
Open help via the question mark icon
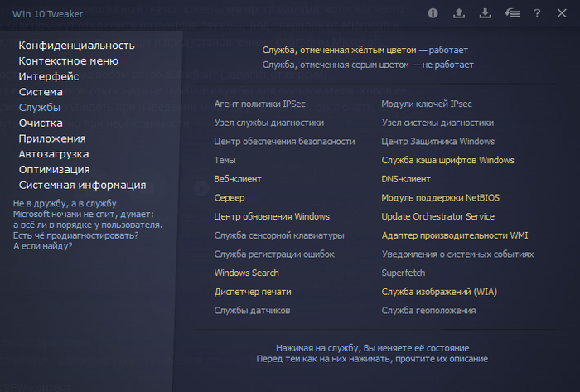(x=538, y=13)
